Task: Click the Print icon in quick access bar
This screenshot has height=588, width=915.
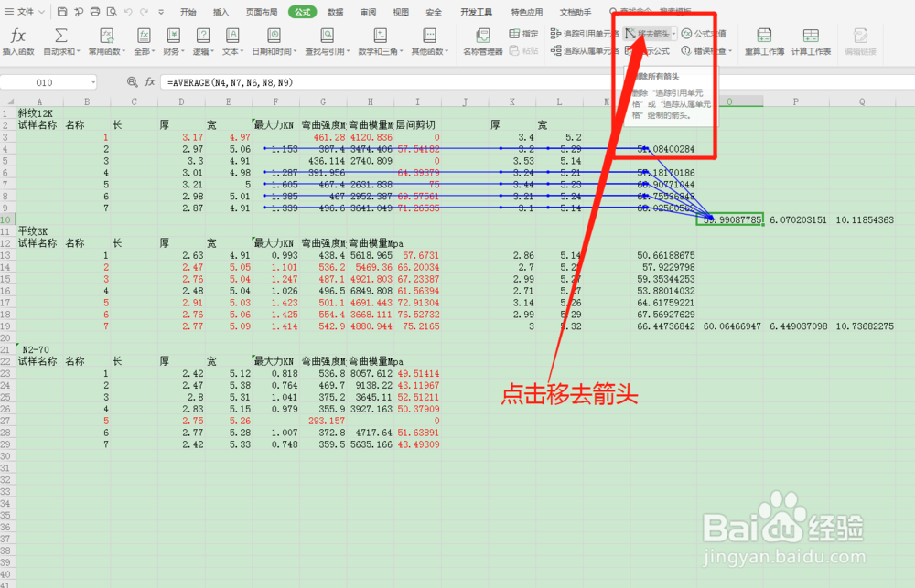Action: coord(94,12)
